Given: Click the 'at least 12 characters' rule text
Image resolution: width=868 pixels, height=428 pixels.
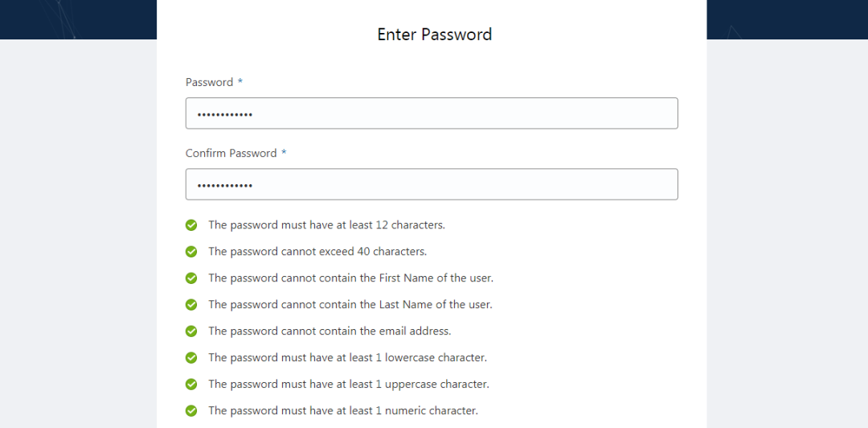Looking at the screenshot, I should [x=326, y=225].
